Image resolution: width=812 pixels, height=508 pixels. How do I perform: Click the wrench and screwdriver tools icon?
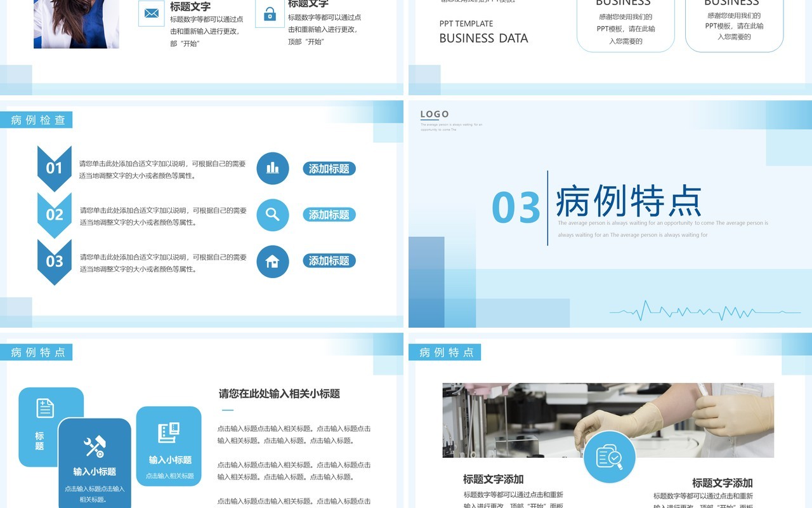point(95,446)
